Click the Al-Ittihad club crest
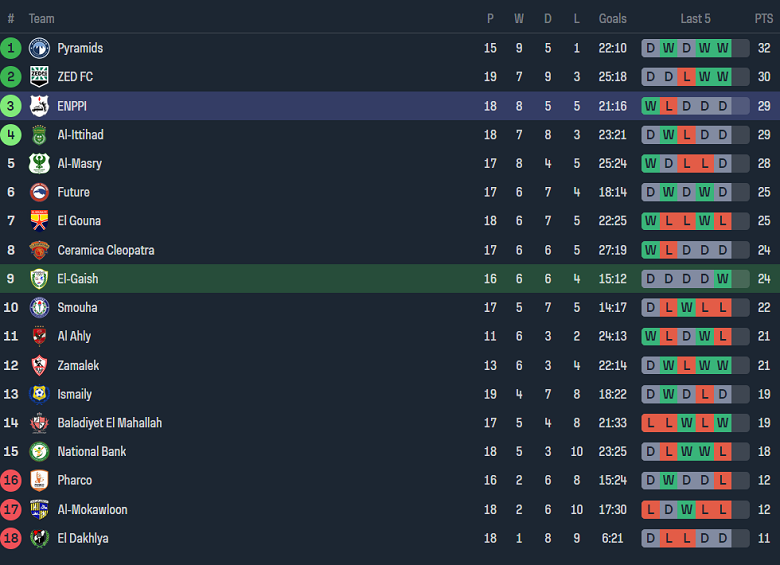 [39, 135]
